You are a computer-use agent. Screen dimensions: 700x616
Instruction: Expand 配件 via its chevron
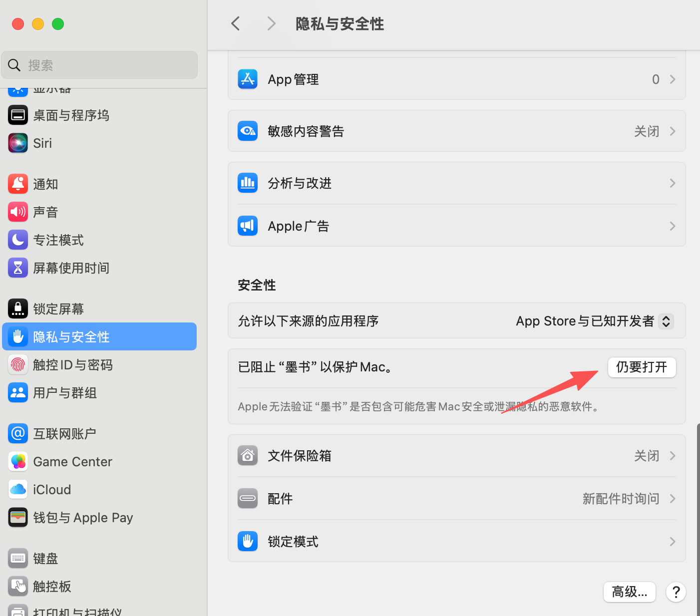673,499
